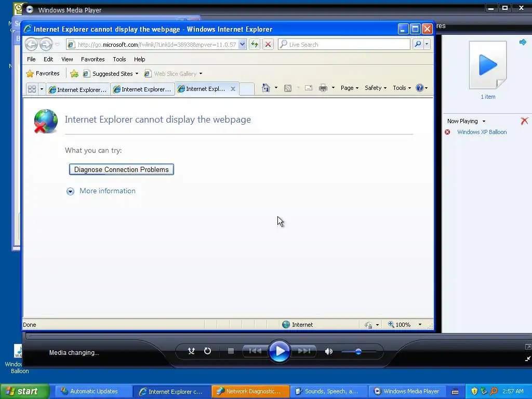532x399 pixels.
Task: Expand More information section
Action: pyautogui.click(x=70, y=191)
